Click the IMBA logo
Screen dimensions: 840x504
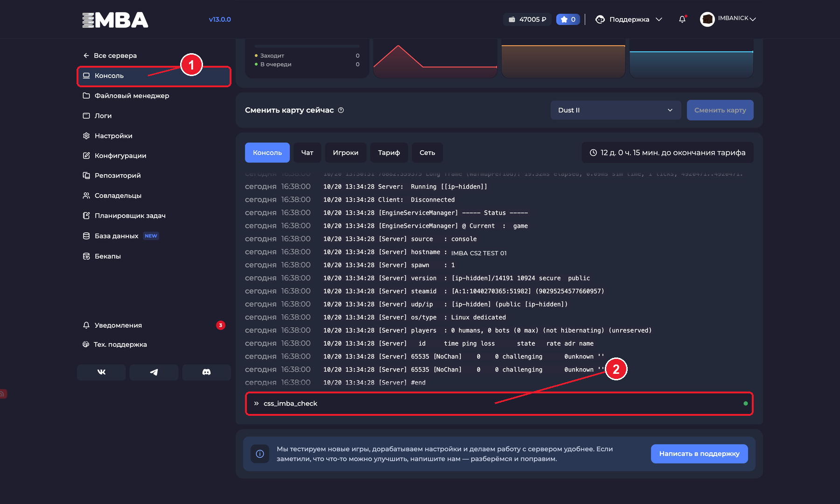(115, 20)
